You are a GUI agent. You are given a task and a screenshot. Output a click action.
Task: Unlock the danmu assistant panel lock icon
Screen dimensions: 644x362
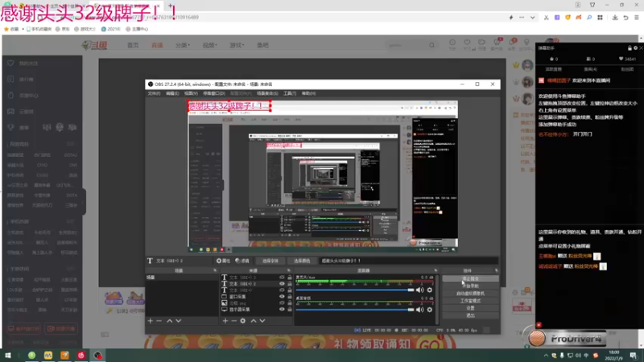(630, 48)
